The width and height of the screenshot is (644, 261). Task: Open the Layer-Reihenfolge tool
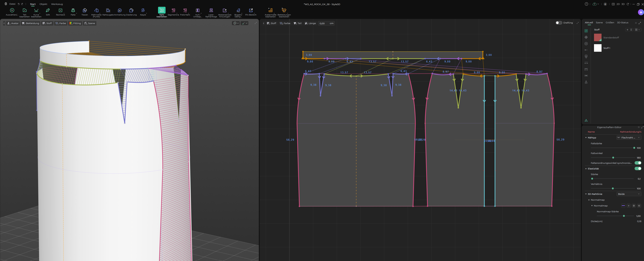tap(211, 12)
